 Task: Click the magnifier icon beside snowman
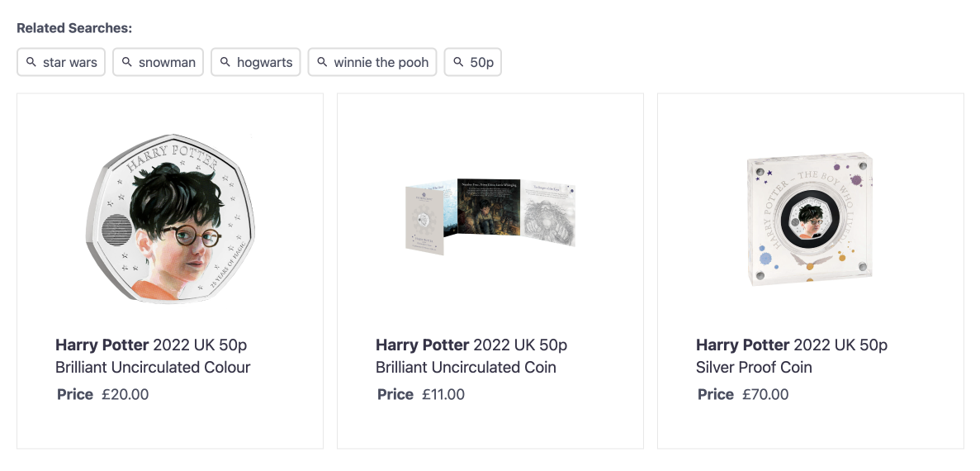(127, 62)
